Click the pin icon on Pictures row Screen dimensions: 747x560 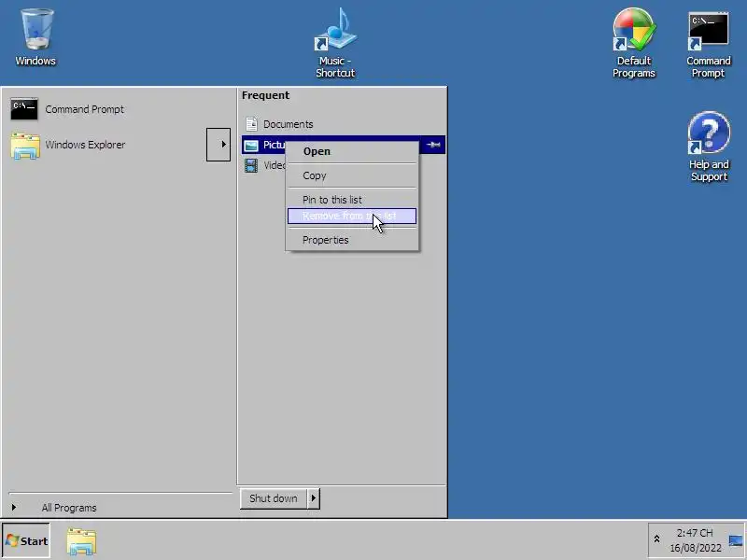[433, 145]
